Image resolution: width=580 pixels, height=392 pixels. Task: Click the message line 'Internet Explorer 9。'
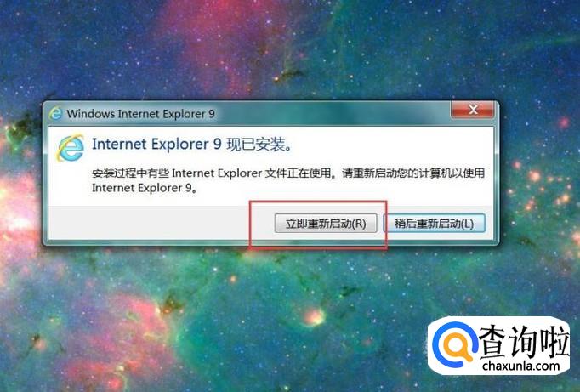point(145,188)
